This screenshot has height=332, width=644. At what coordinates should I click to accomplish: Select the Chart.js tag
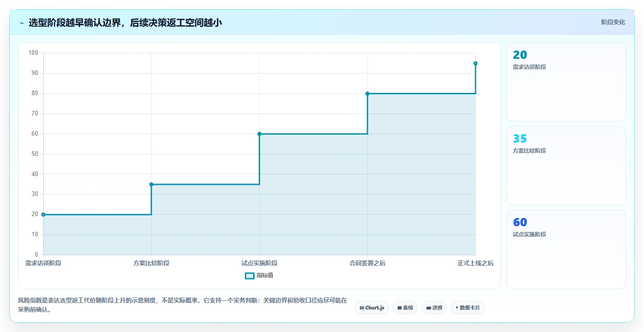pyautogui.click(x=372, y=308)
